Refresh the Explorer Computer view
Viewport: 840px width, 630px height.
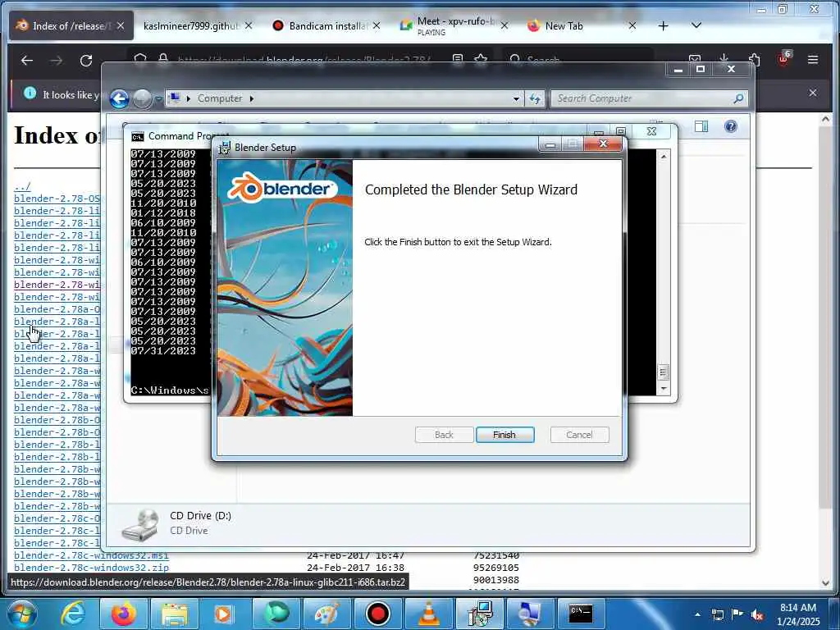tap(535, 98)
